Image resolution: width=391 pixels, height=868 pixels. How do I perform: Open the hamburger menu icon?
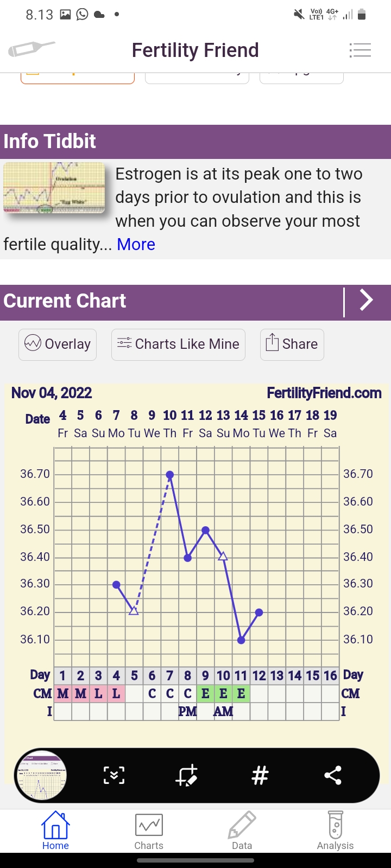click(360, 50)
